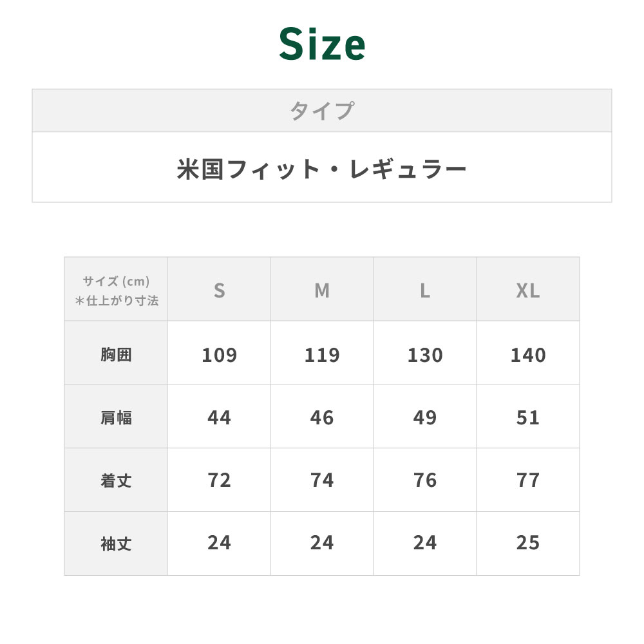Click the 袖丈 row label

(116, 544)
